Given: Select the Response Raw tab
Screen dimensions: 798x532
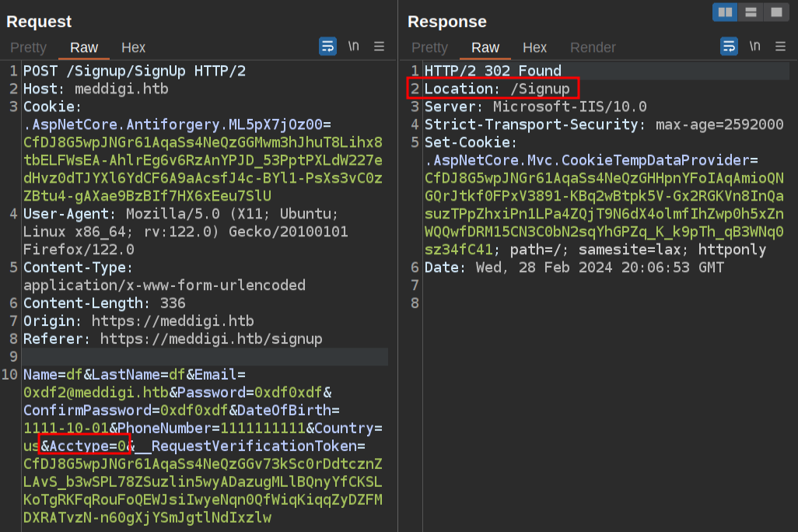Looking at the screenshot, I should coord(485,47).
